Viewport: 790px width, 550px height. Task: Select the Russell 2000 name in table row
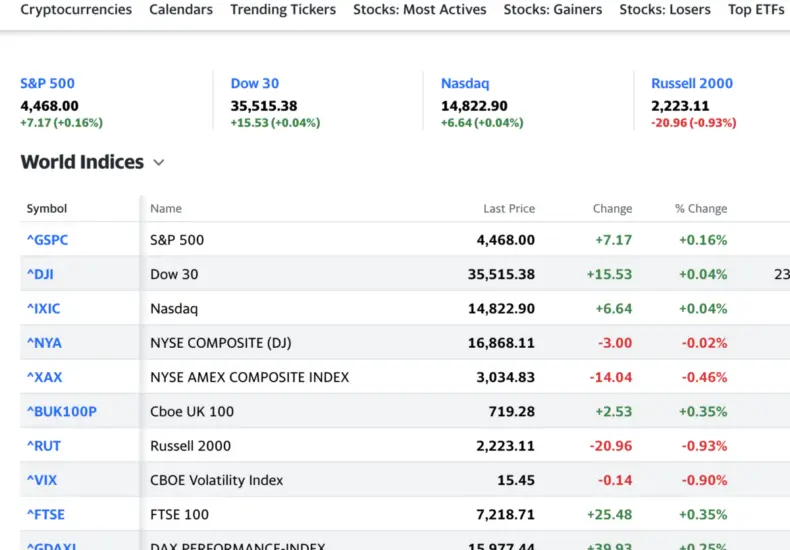[190, 446]
